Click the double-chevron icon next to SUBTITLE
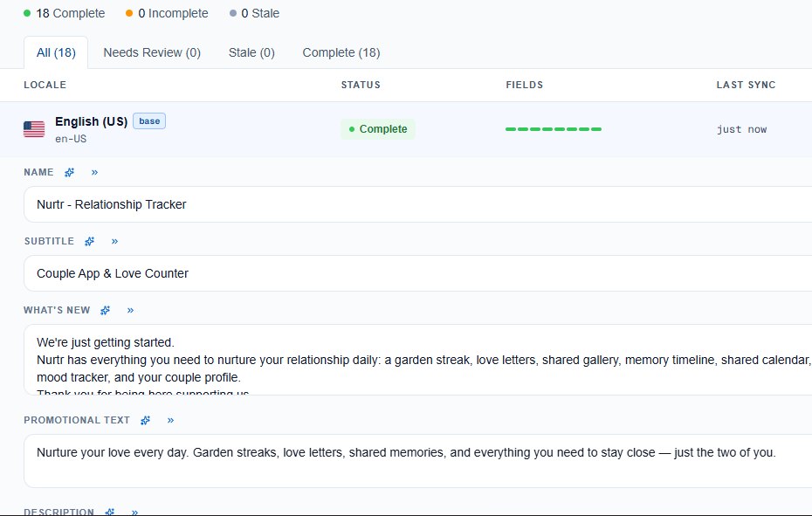812x516 pixels. click(115, 242)
